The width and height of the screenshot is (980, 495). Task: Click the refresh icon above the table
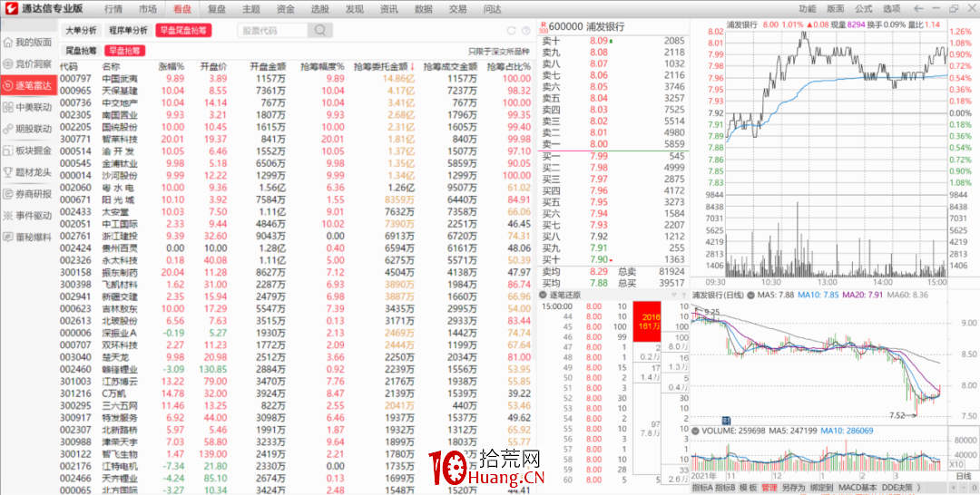[511, 31]
